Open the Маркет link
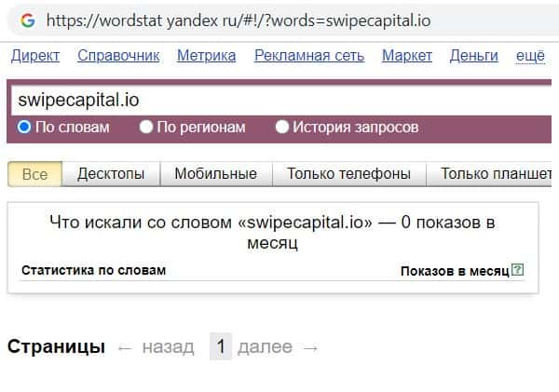 [407, 56]
